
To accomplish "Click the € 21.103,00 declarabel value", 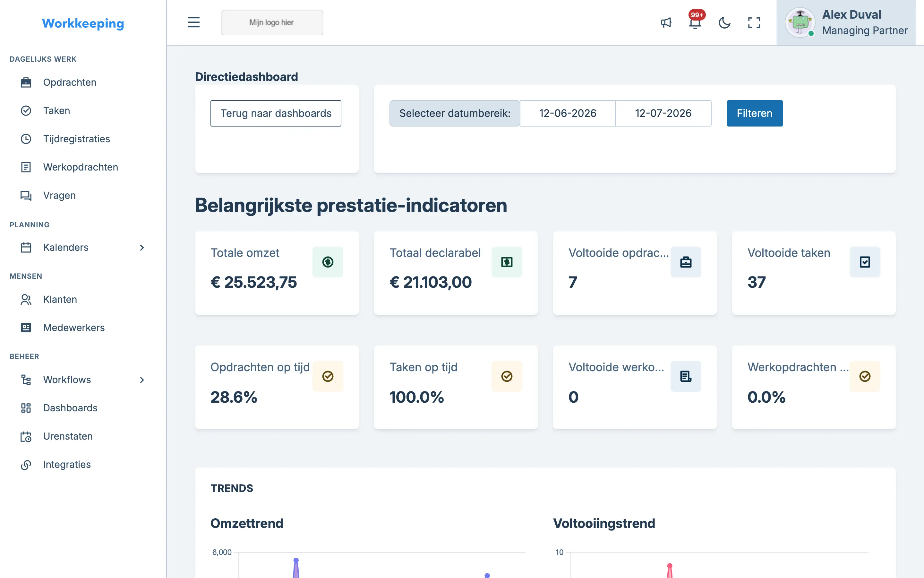I will pyautogui.click(x=431, y=282).
